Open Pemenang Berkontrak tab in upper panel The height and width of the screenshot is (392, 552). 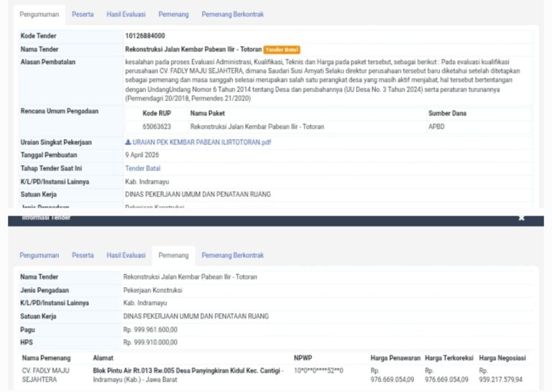click(233, 14)
